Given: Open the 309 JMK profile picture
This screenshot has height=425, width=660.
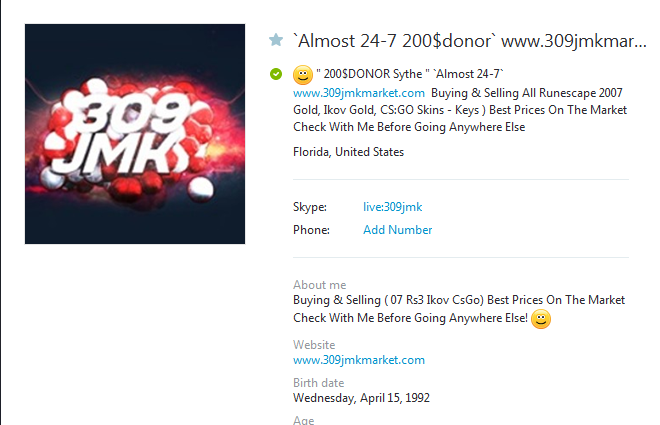Looking at the screenshot, I should click(x=135, y=134).
